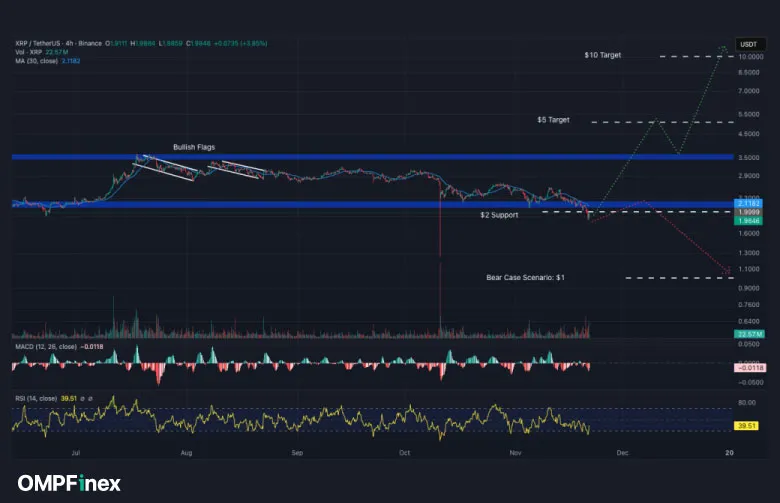Viewport: 780px width, 503px height.
Task: Click the Dec label on time axis
Action: (x=621, y=452)
